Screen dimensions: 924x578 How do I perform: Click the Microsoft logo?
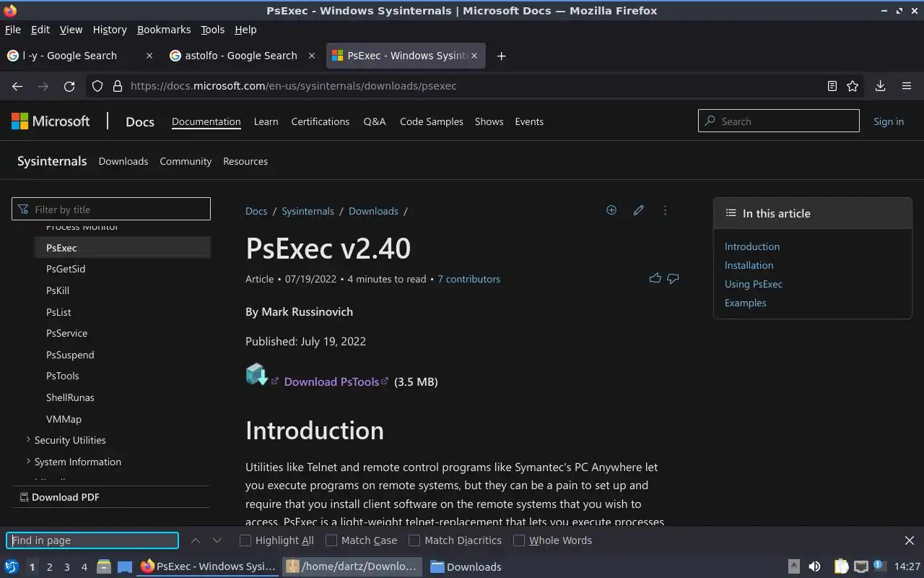[51, 121]
